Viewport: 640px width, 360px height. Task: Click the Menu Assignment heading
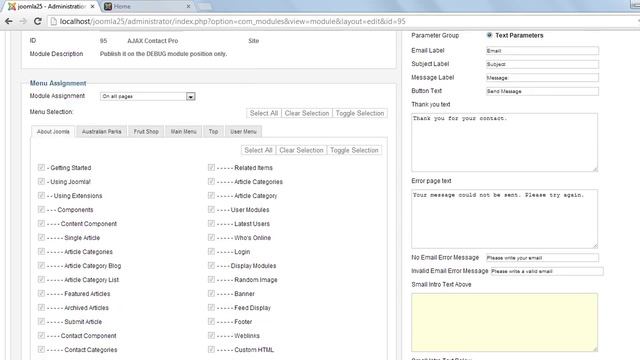58,83
